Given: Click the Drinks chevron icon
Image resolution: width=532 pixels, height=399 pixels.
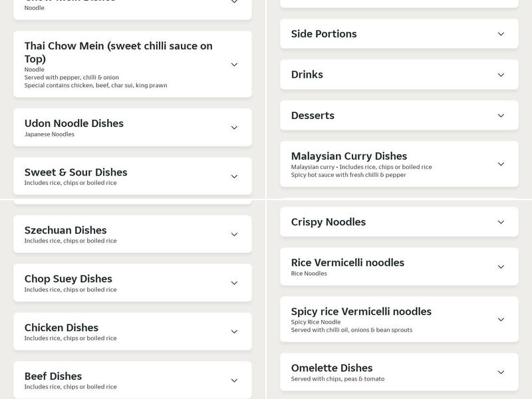Looking at the screenshot, I should 501,74.
